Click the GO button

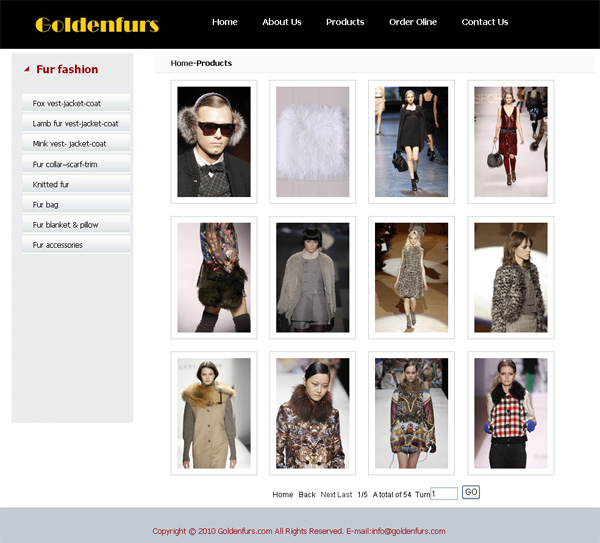click(x=471, y=492)
